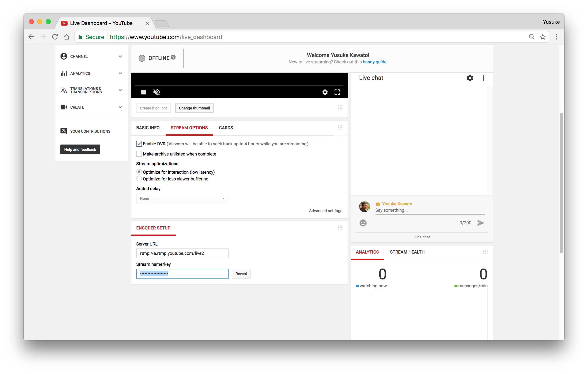Close the Live Dashboard tab
The image size is (588, 374).
coord(147,23)
